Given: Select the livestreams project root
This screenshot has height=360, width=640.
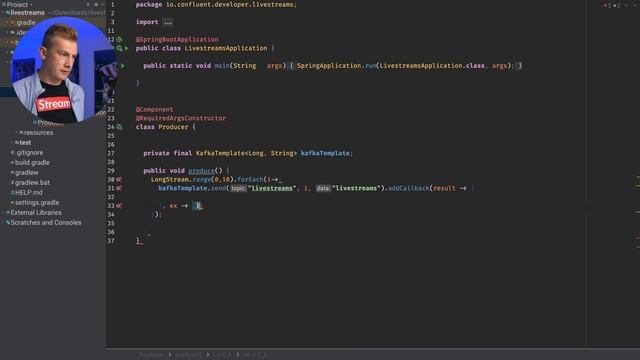Looking at the screenshot, I should pyautogui.click(x=27, y=13).
